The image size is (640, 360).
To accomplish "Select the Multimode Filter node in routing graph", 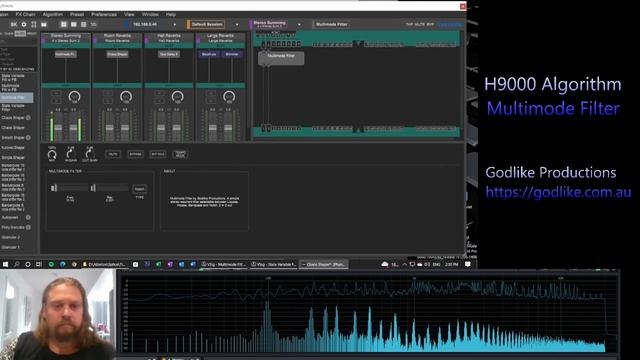I will pyautogui.click(x=281, y=58).
